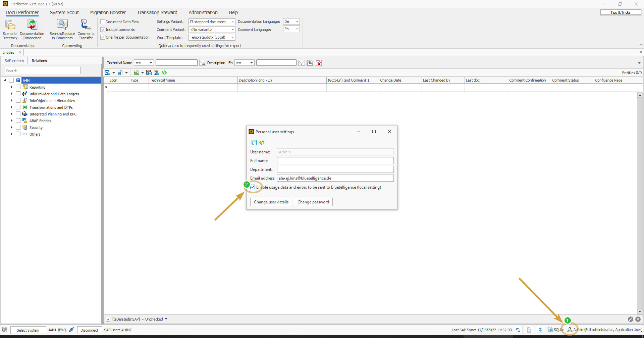
Task: Click the vertical scrollbar down arrow in grid
Action: tap(640, 311)
